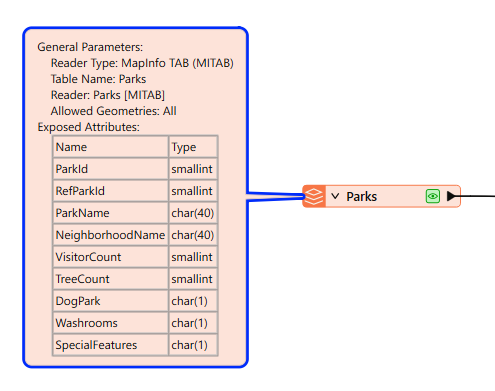Toggle the green inspection eye on Parks
This screenshot has height=391, width=495.
(x=433, y=196)
